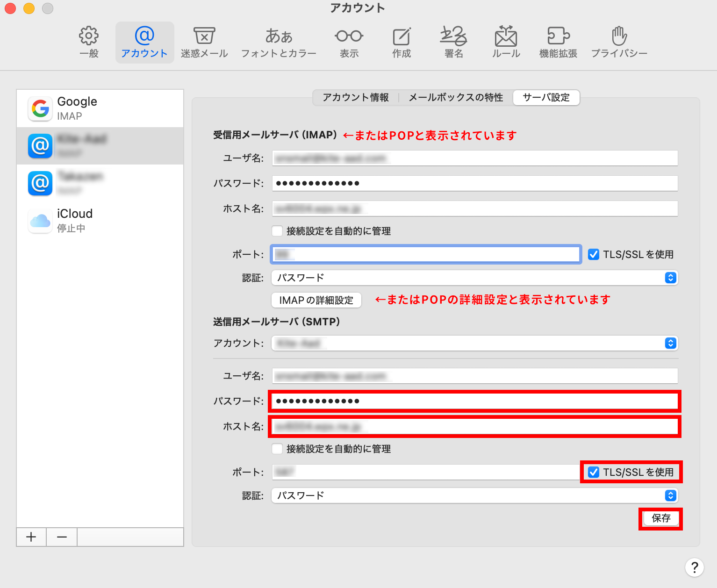Open フォントとカラー preferences
This screenshot has width=717, height=588.
[279, 42]
